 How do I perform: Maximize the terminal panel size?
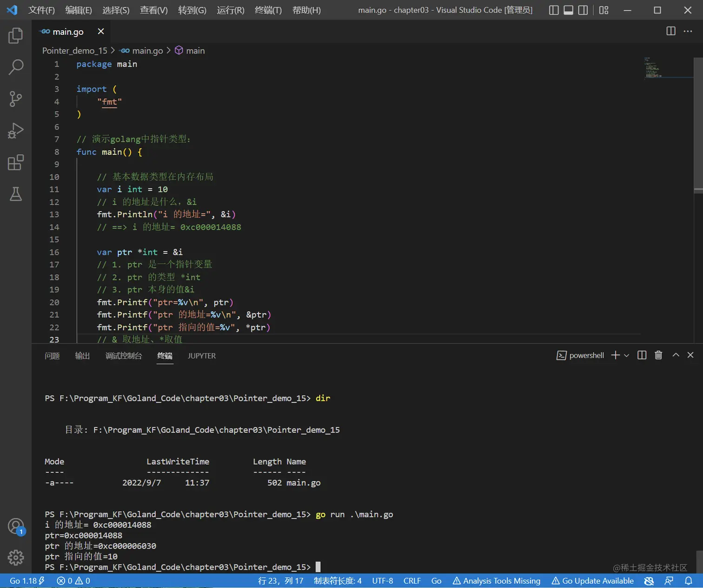pyautogui.click(x=676, y=355)
